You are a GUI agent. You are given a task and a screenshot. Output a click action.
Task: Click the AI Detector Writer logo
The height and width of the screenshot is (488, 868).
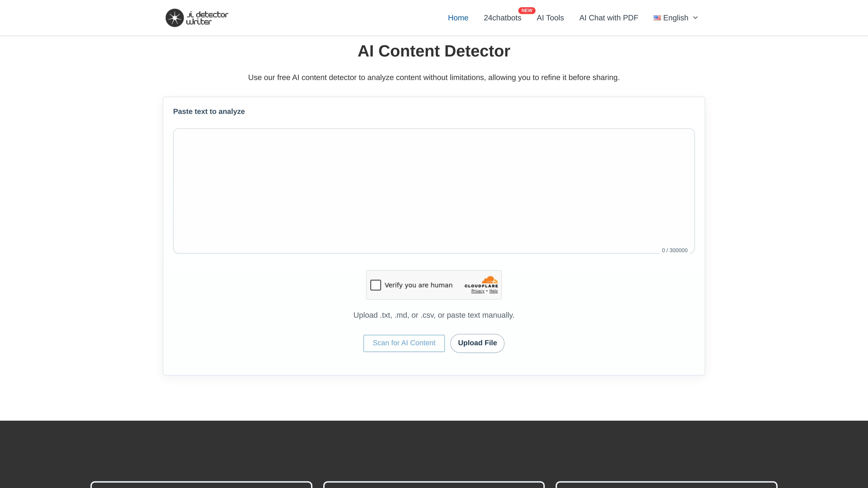click(x=197, y=18)
